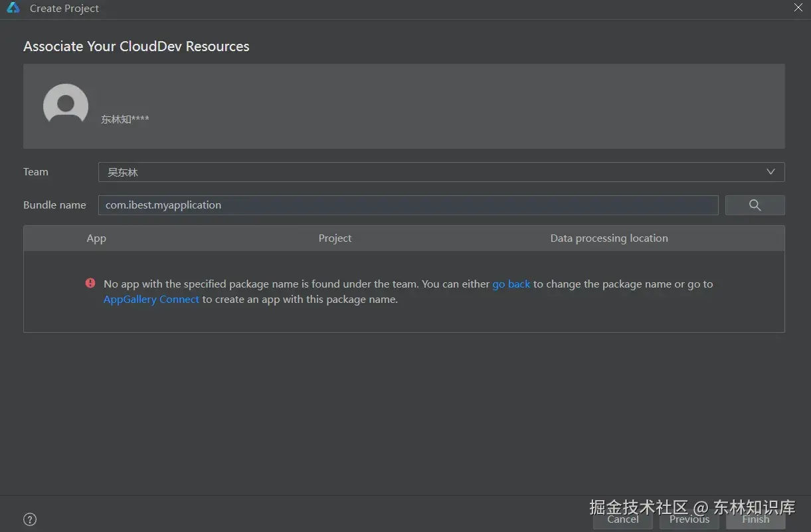Search bundle name with the magnifier button
This screenshot has width=811, height=532.
[x=755, y=205]
